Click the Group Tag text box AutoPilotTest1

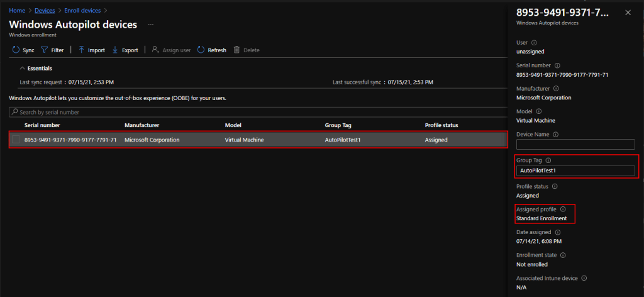click(x=575, y=171)
